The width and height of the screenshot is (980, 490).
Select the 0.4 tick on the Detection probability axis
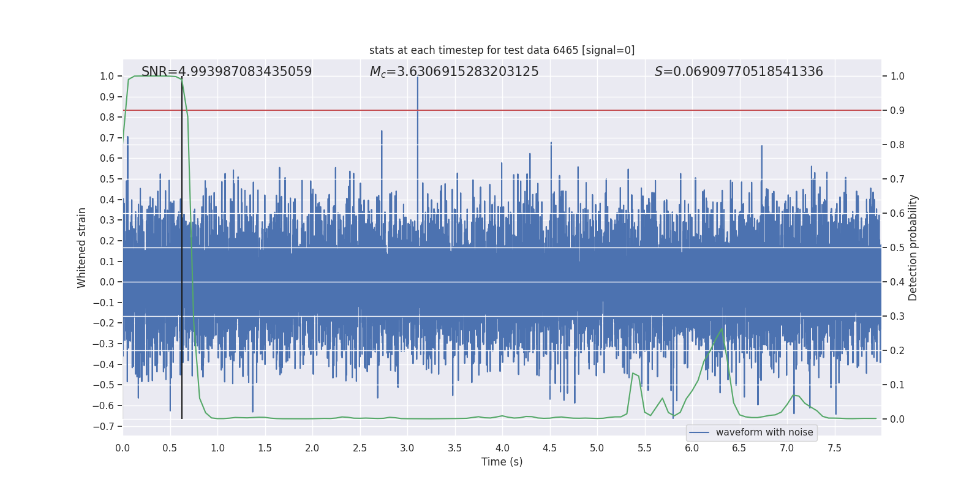(897, 282)
